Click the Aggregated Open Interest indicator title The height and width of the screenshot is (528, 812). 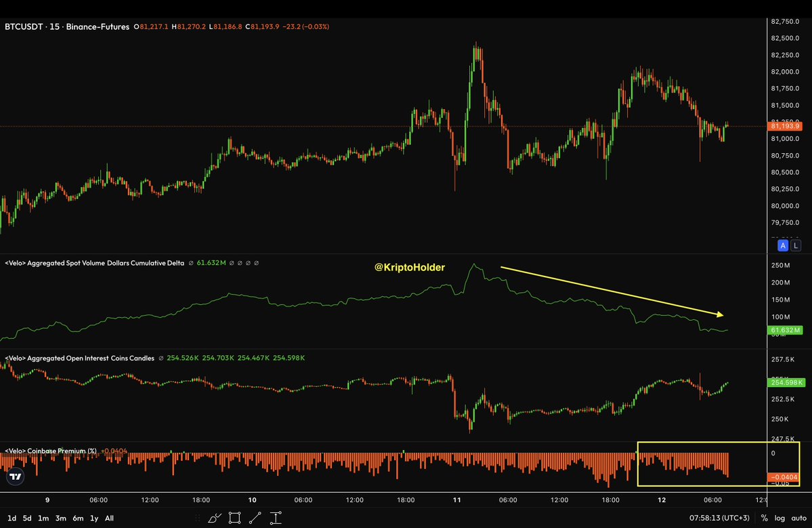click(x=80, y=358)
